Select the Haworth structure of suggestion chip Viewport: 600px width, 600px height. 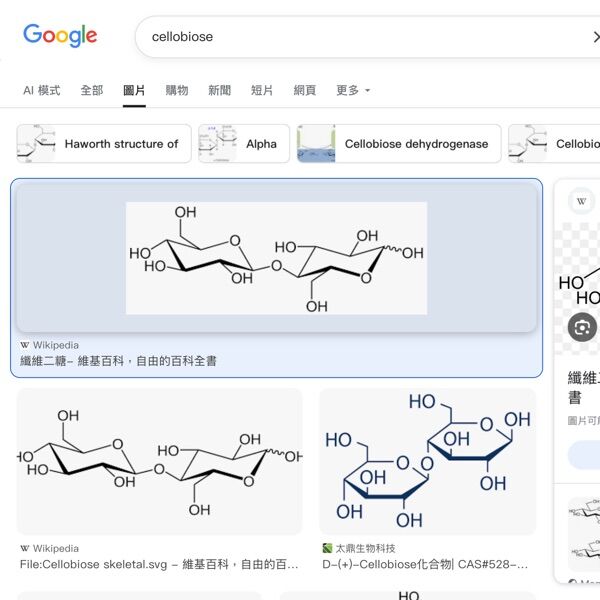pyautogui.click(x=103, y=144)
